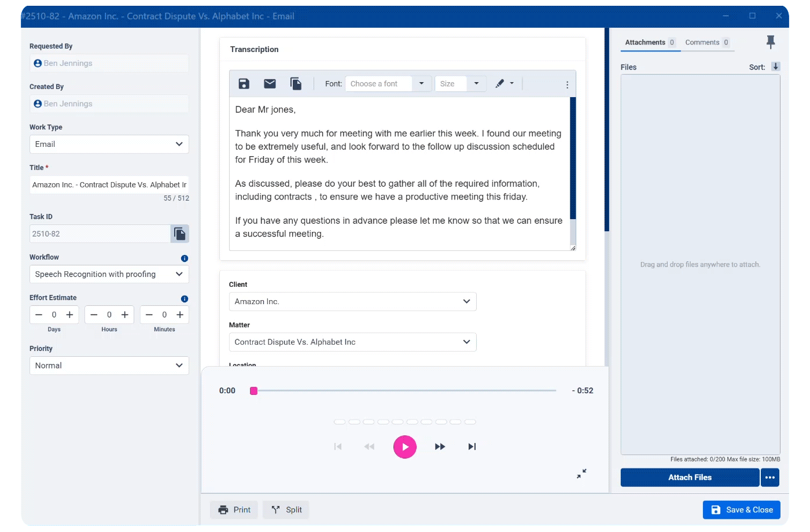The image size is (810, 532).
Task: Open the Work Type dropdown showing Email
Action: click(109, 144)
